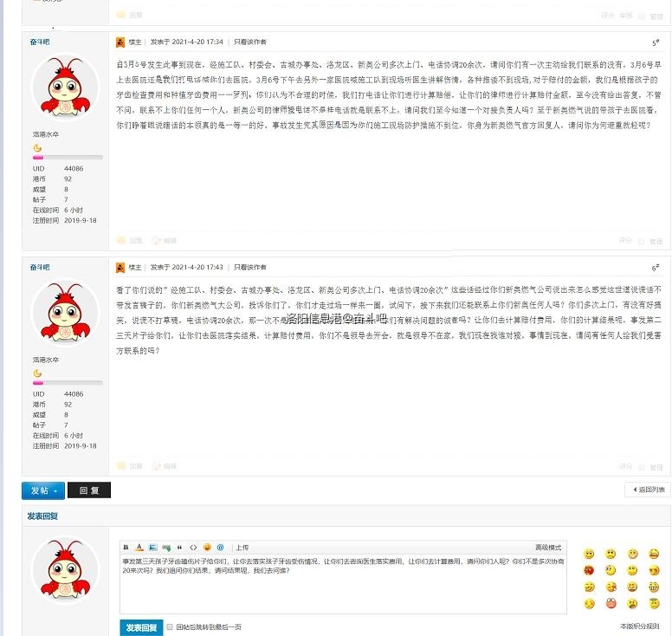The width and height of the screenshot is (672, 636).
Task: Insert the first smiley from the emoticon grid
Action: 589,554
